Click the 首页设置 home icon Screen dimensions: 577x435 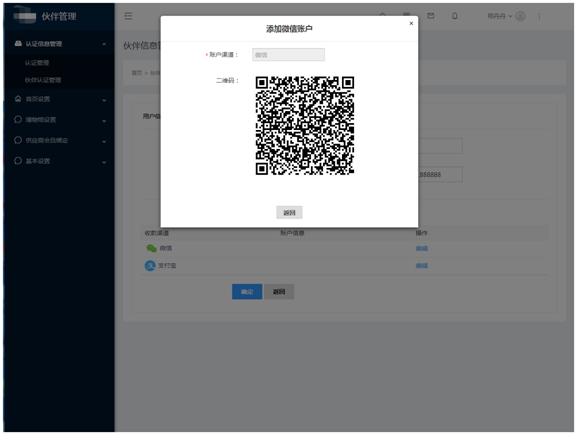18,99
